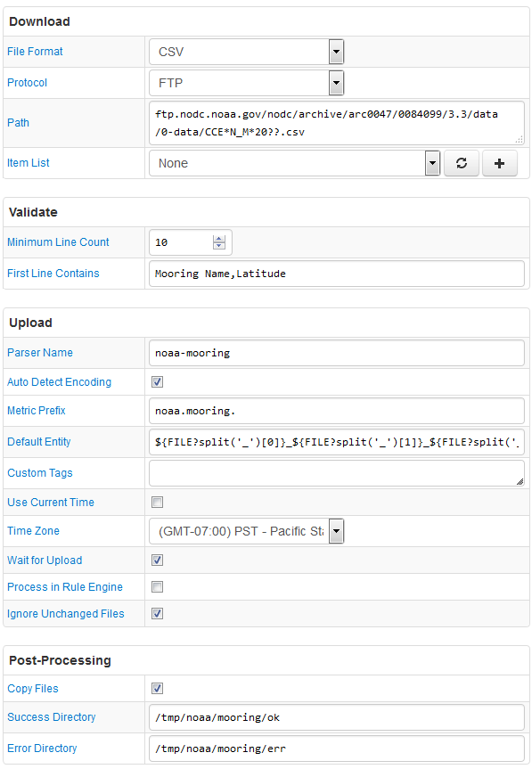Toggle Wait for Upload checkbox
532x769 pixels.
pyautogui.click(x=157, y=560)
